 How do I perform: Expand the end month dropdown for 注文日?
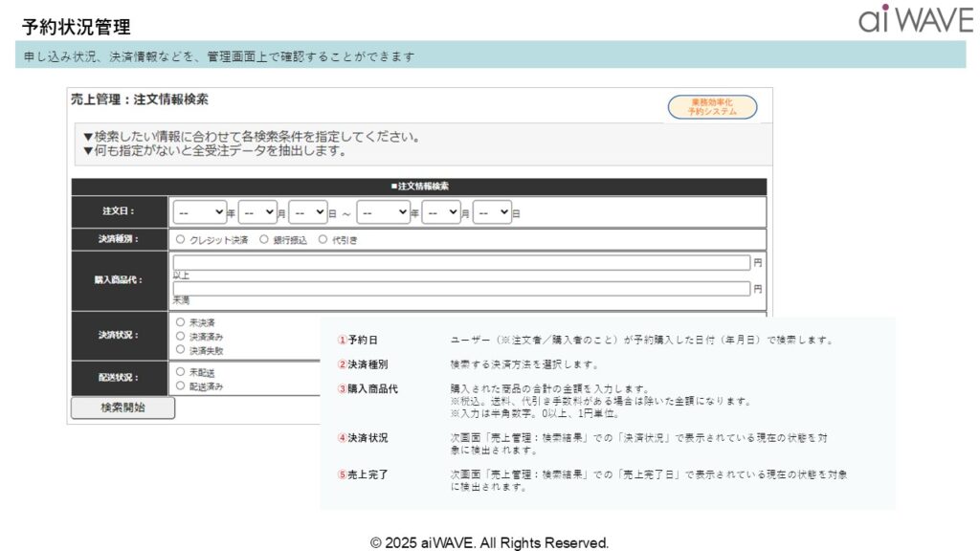[x=441, y=212]
